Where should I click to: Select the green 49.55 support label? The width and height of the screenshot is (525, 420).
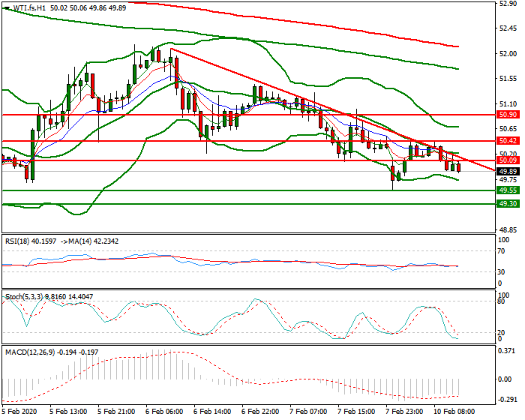(508, 190)
